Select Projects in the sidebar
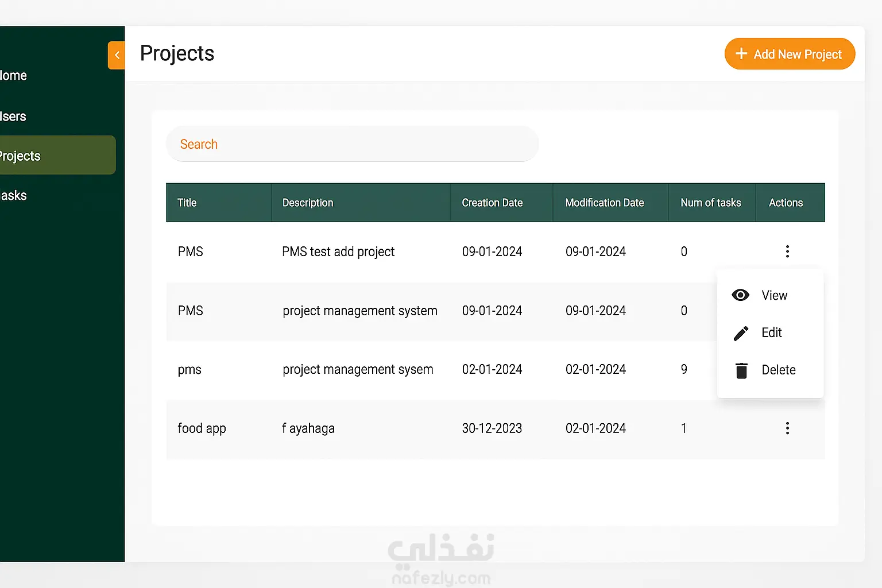 (x=21, y=156)
